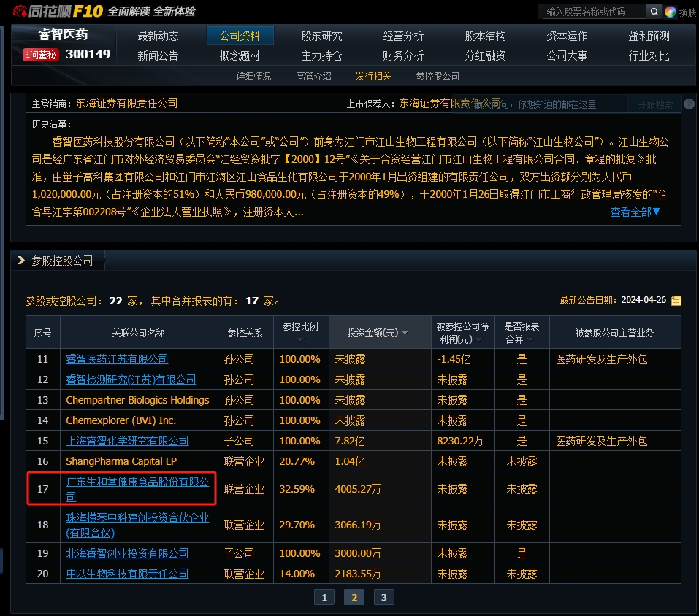Image resolution: width=699 pixels, height=616 pixels.
Task: Switch to 经营分析 tab
Action: click(x=403, y=36)
